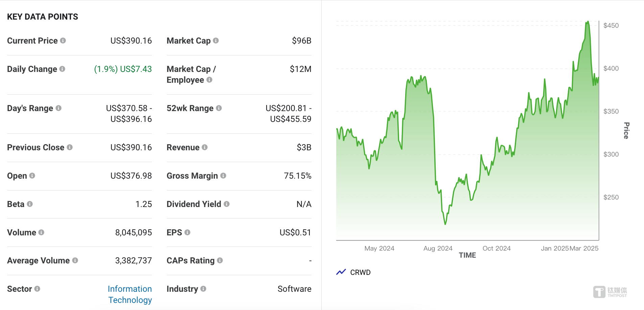Click the CAPs Rating info icon
This screenshot has width=644, height=310.
pos(220,260)
